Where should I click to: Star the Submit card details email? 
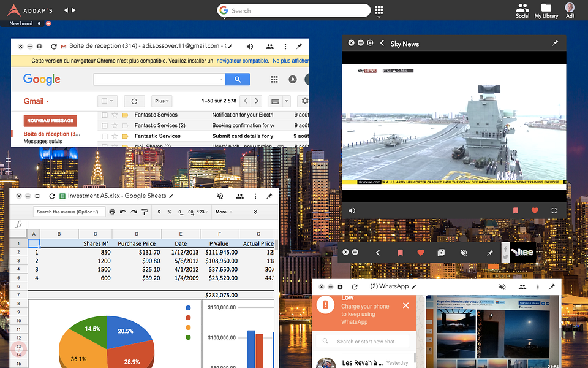115,136
